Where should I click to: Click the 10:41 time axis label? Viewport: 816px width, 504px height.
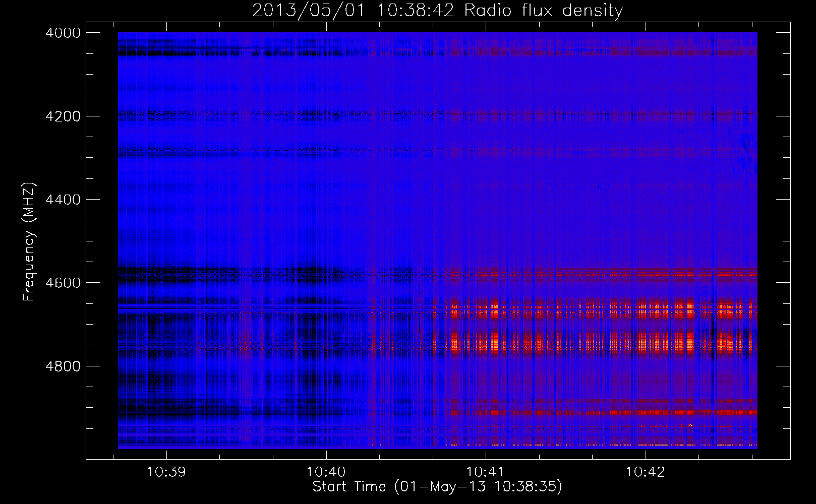tap(485, 472)
